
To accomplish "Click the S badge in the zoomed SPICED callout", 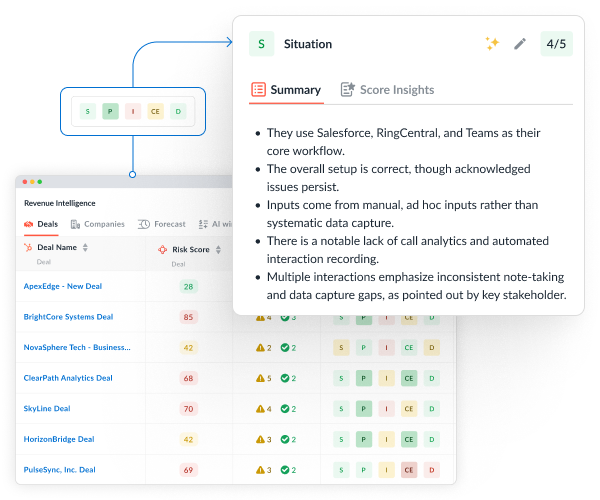I will tap(88, 112).
